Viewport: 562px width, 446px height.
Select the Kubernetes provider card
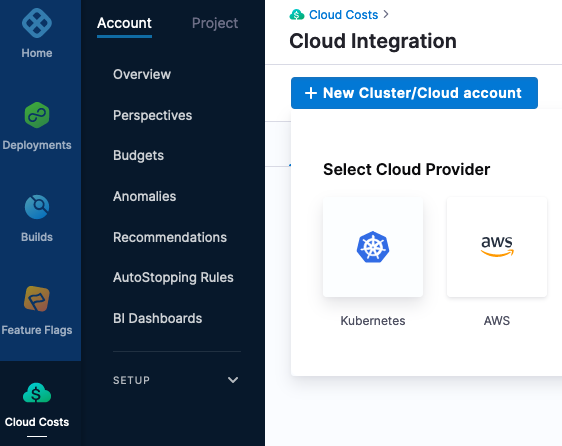373,247
